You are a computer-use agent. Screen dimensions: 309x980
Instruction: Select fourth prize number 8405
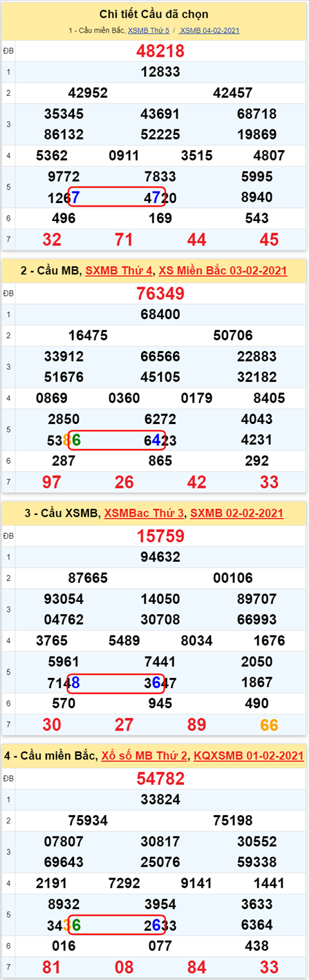tap(269, 398)
